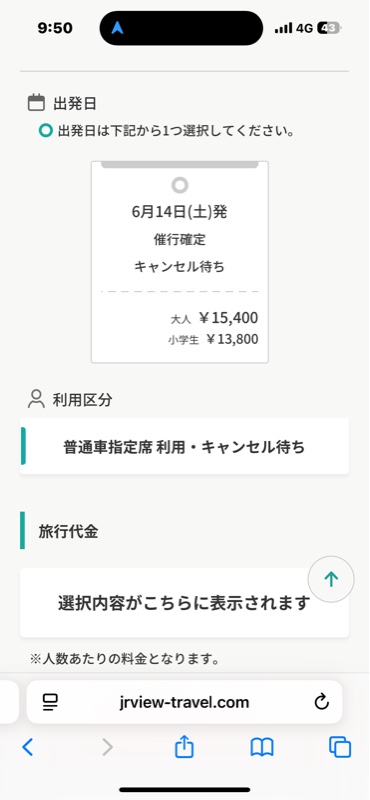Tap the 小学生 ¥13,800 price
The image size is (370, 800).
click(213, 339)
